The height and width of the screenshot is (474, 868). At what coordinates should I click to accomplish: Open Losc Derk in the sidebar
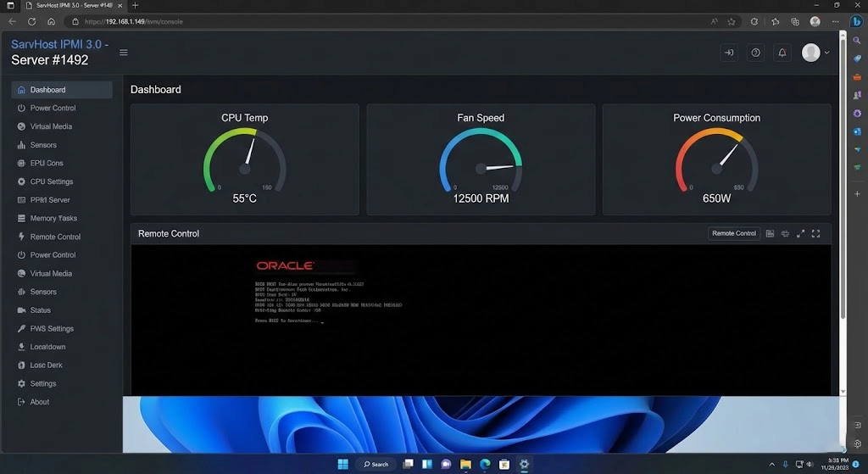(x=62, y=365)
